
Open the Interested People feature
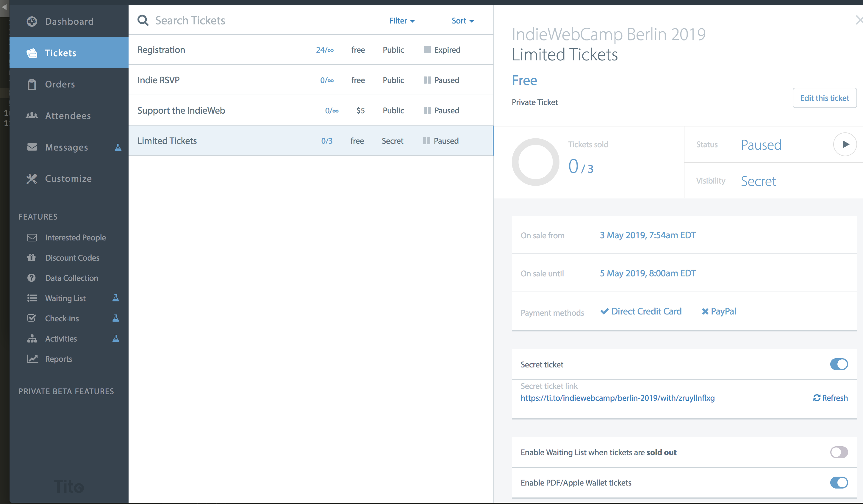(x=75, y=238)
